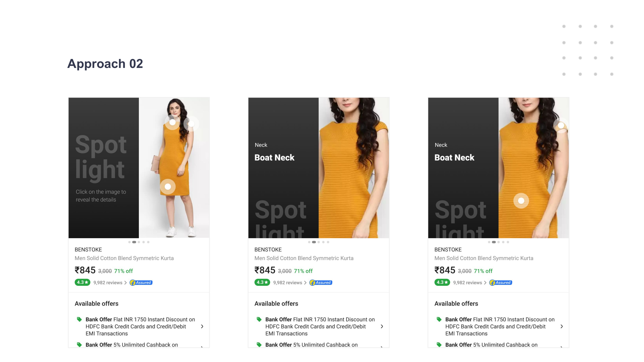Open 'Flat INR 1750 Instant Discount' bank offer, second card
Screen dimensions: 644x362
[x=320, y=326]
